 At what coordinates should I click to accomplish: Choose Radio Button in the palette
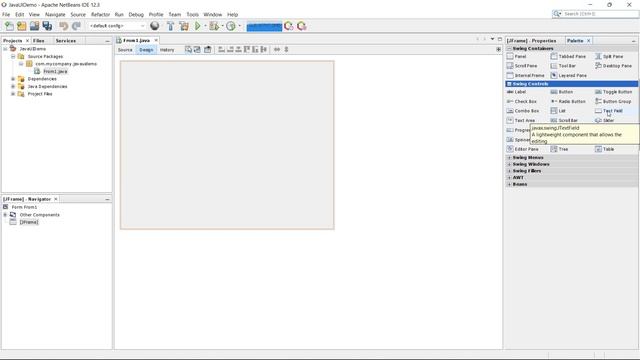[x=568, y=101]
